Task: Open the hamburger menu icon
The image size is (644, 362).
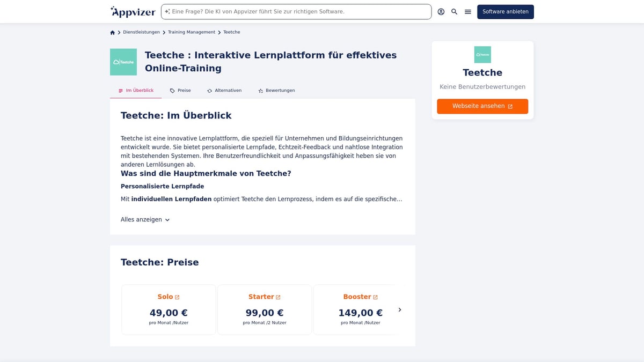Action: click(x=468, y=11)
